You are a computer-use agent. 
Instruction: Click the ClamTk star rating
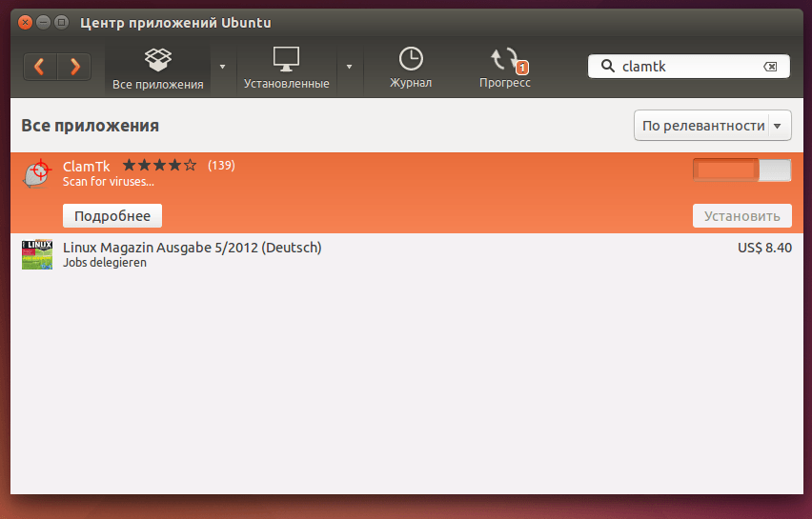tap(159, 165)
